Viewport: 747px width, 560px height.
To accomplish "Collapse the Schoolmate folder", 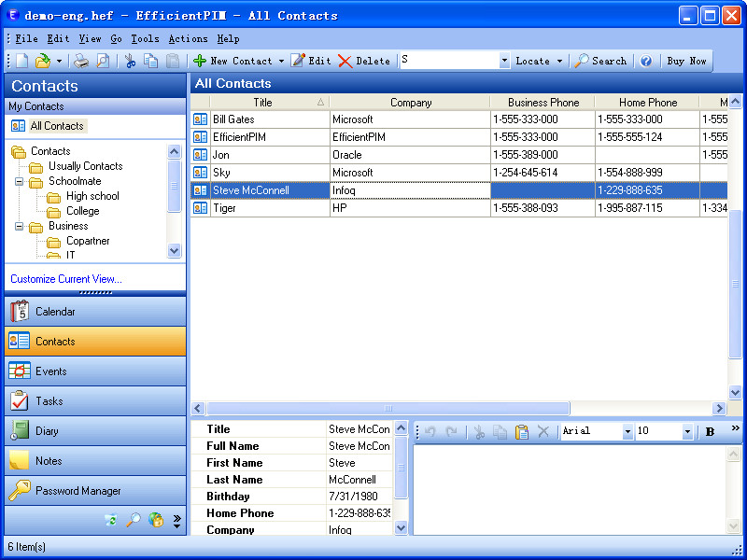I will pyautogui.click(x=19, y=181).
